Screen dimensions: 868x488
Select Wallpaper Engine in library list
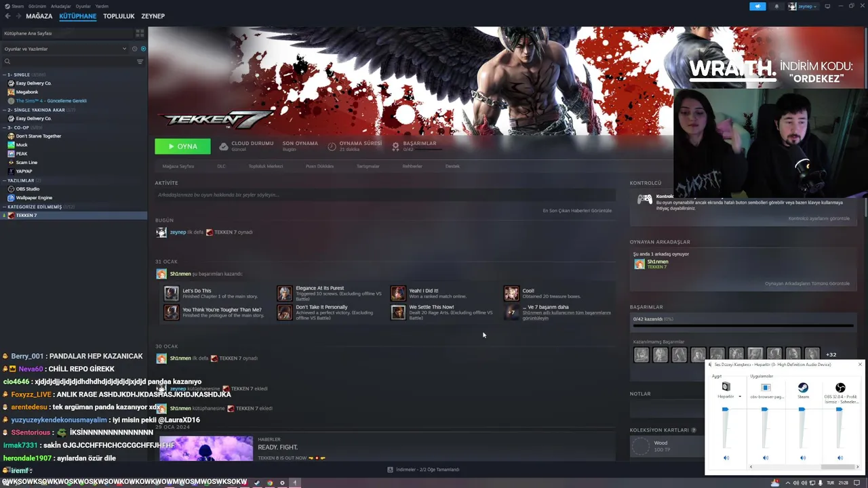pos(34,198)
